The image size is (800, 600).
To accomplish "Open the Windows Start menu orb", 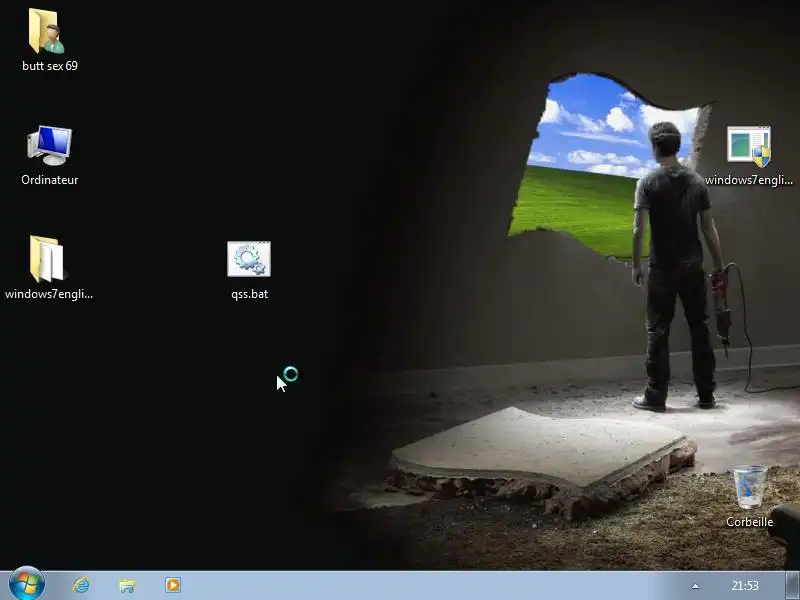I will (27, 584).
